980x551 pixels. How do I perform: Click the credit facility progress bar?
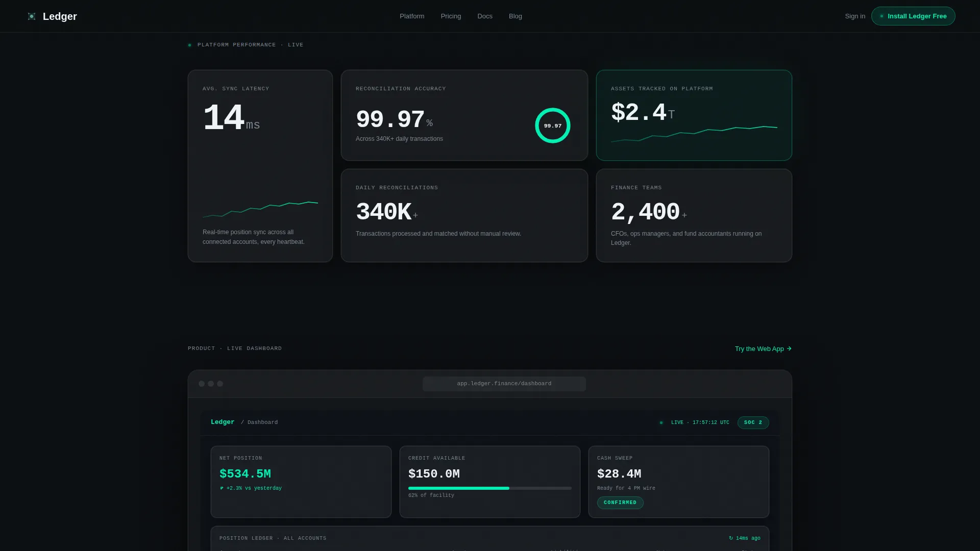(490, 488)
